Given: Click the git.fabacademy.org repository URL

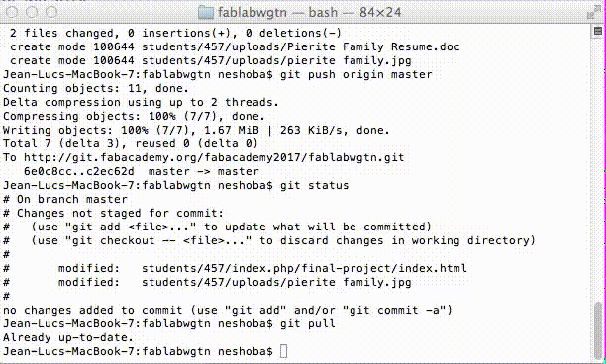Looking at the screenshot, I should (x=214, y=157).
